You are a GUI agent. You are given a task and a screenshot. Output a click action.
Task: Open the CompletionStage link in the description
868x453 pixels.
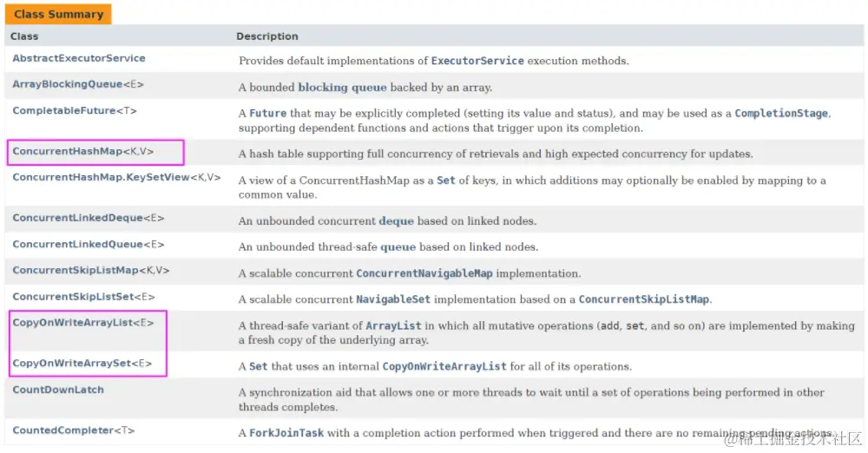[781, 114]
